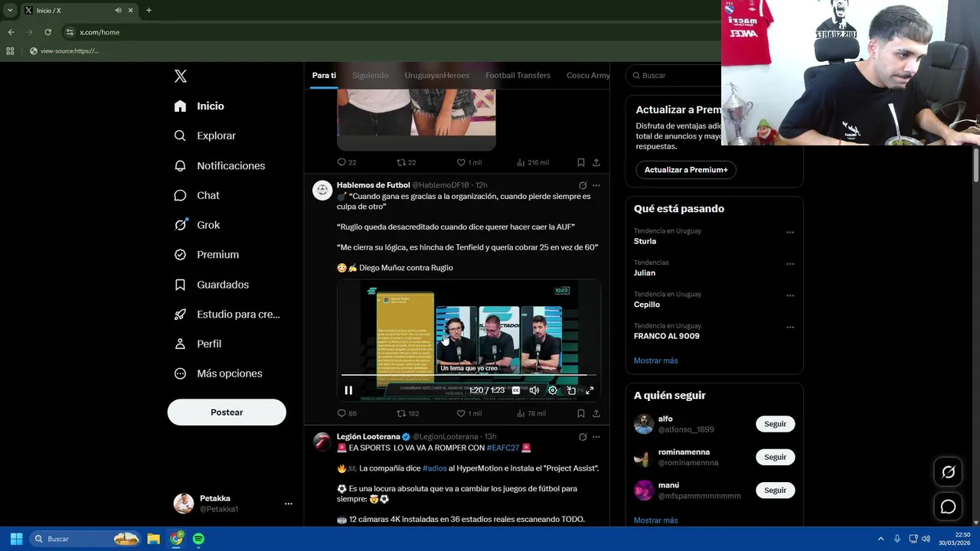Viewport: 980px width, 551px height.
Task: Open the Inicio home page
Action: [199, 106]
